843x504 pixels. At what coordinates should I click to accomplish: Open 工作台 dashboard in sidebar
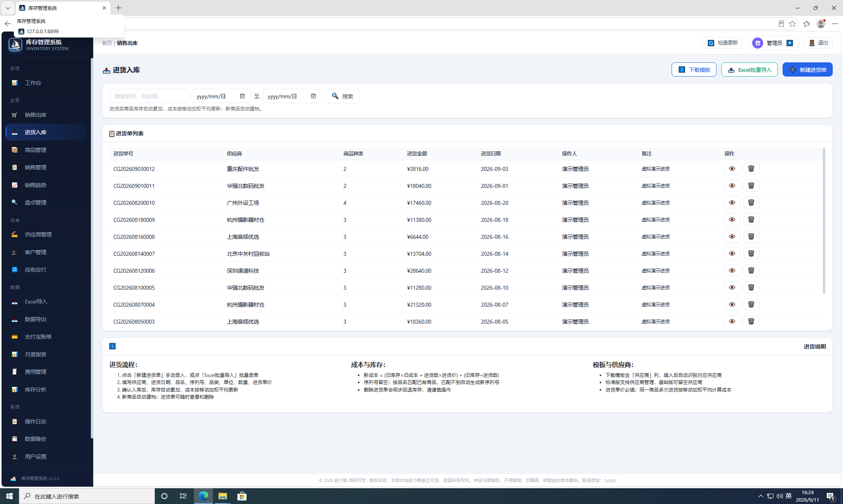tap(46, 83)
